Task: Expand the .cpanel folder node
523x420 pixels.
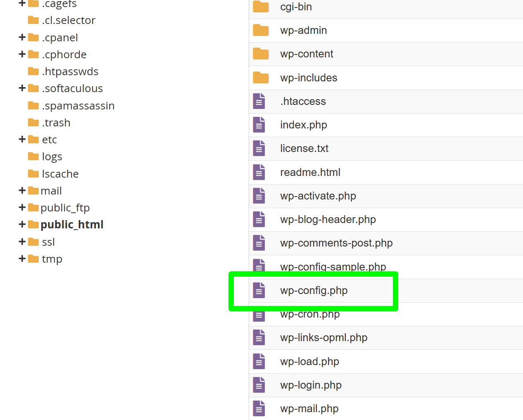Action: point(22,38)
